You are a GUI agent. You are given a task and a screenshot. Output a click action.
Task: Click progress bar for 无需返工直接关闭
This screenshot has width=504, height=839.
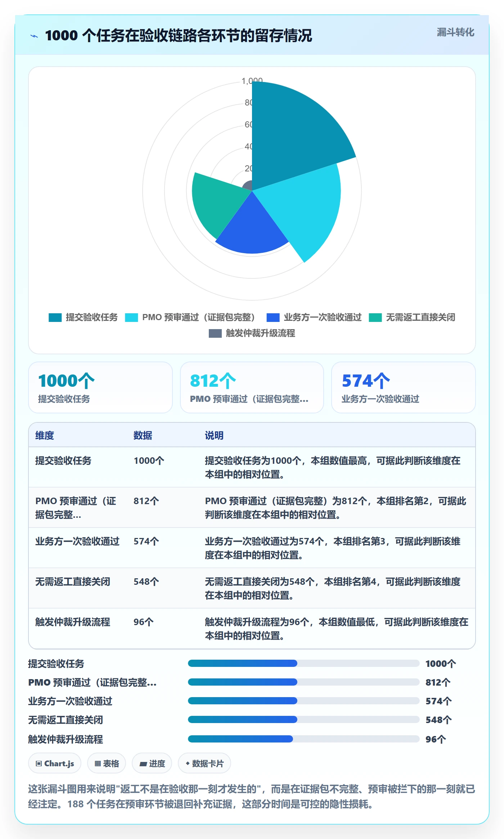point(304,719)
